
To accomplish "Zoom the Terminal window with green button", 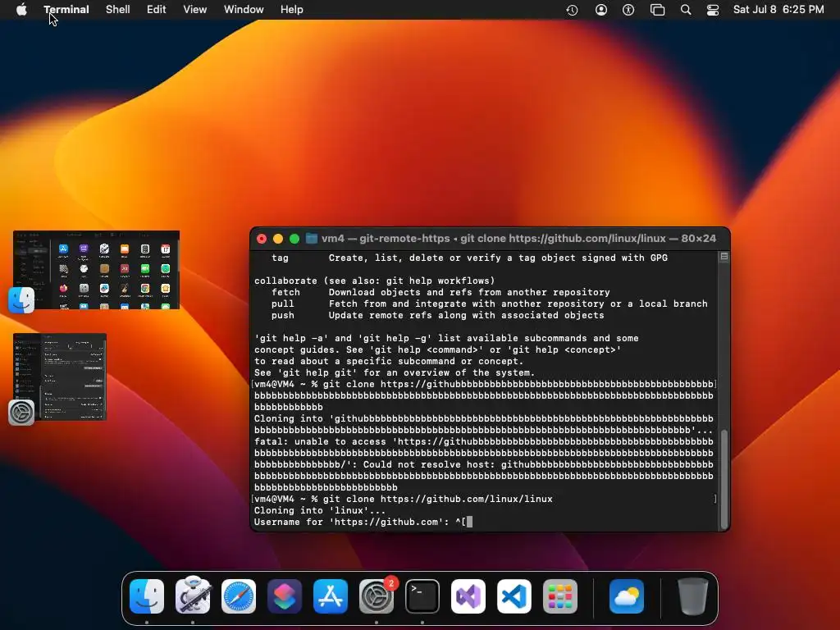I will [294, 239].
